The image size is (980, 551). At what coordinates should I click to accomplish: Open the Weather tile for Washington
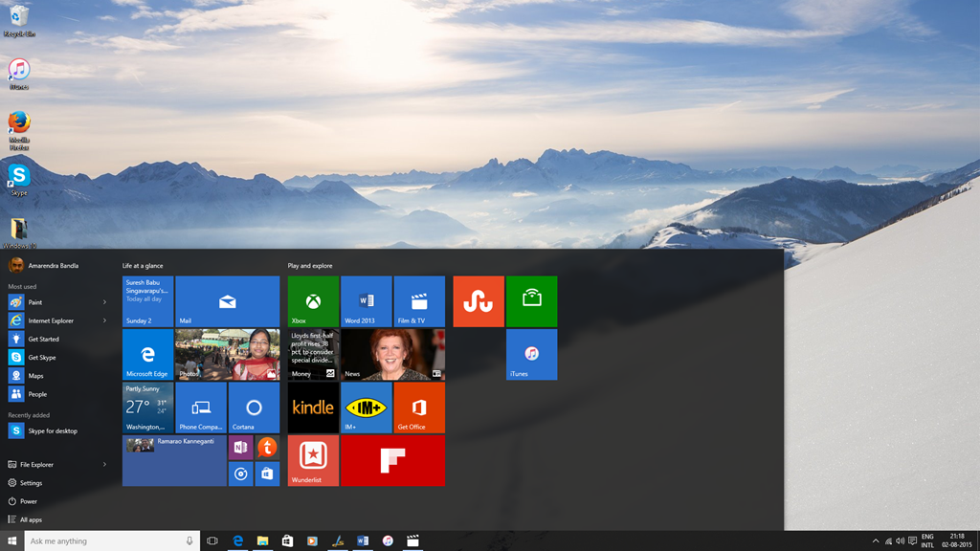(147, 408)
